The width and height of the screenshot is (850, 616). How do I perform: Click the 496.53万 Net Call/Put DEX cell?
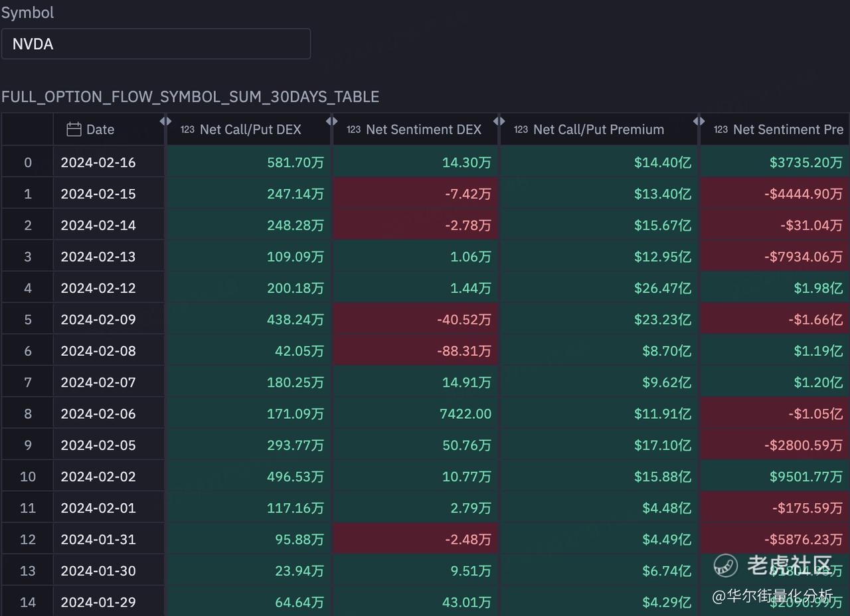coord(248,477)
